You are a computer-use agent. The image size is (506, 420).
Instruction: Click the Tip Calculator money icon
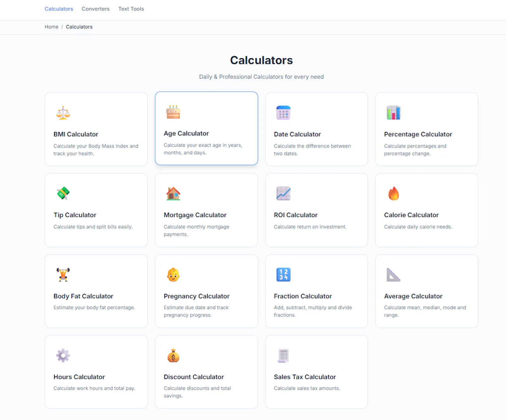tap(63, 193)
